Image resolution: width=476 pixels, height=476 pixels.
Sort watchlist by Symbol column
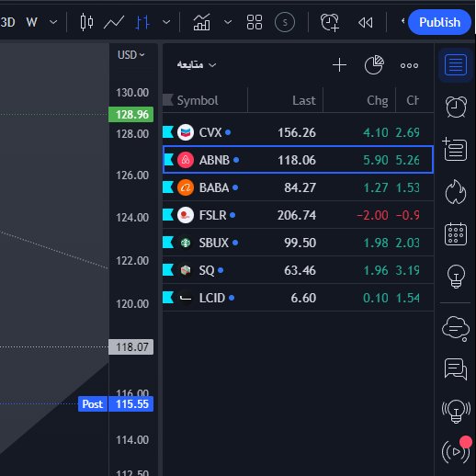tap(198, 100)
